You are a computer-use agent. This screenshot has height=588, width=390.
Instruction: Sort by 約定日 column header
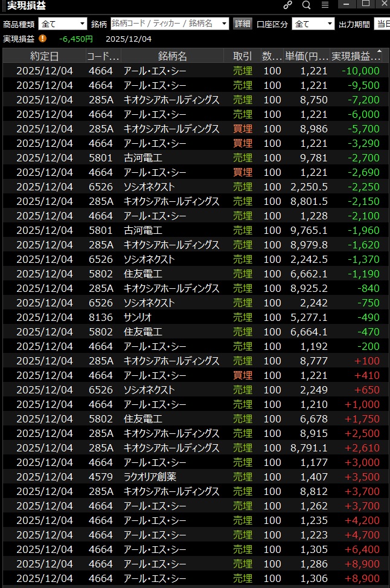pyautogui.click(x=44, y=56)
